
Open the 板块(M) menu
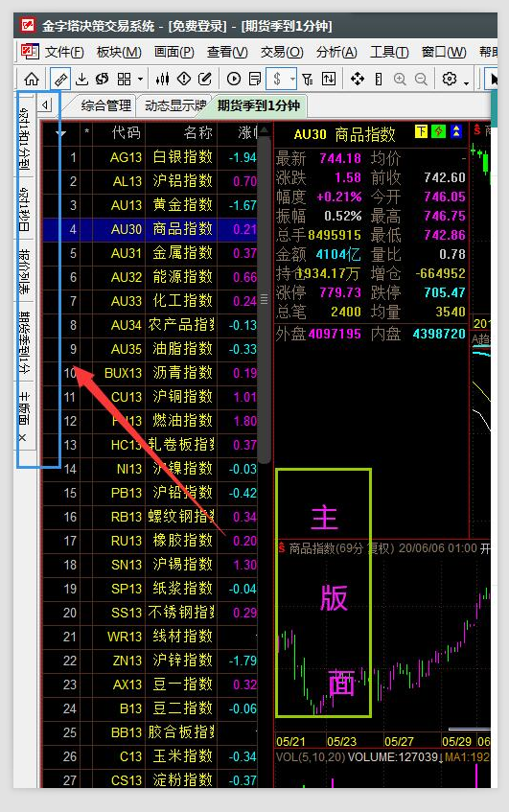click(x=119, y=52)
